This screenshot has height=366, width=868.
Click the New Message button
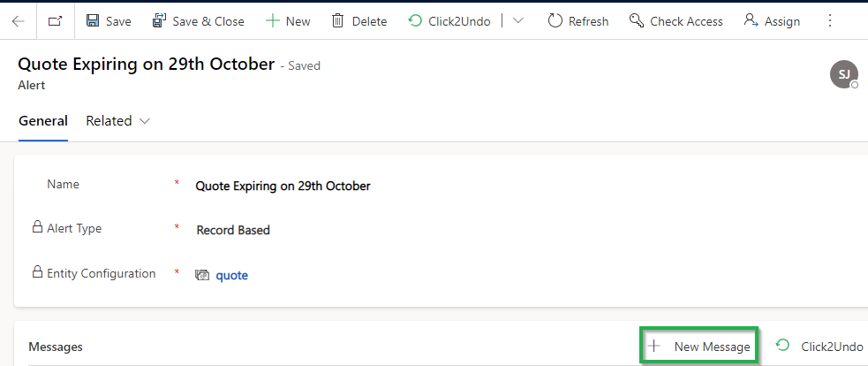pyautogui.click(x=699, y=347)
